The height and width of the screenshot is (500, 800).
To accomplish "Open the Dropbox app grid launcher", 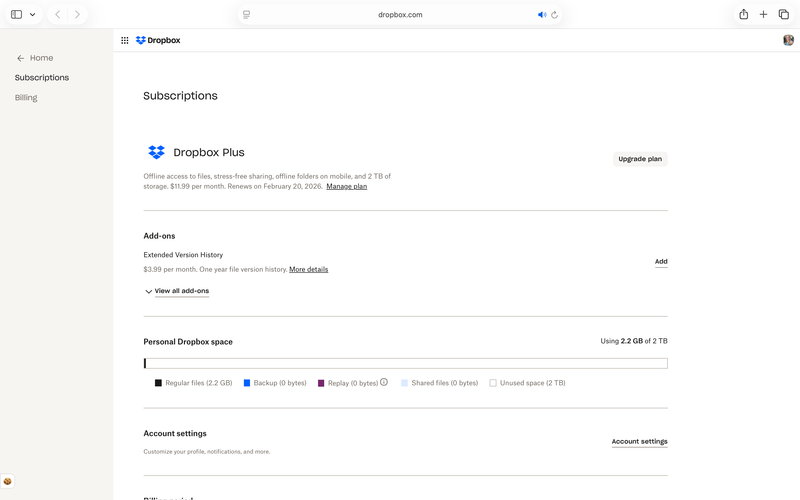I will point(125,41).
